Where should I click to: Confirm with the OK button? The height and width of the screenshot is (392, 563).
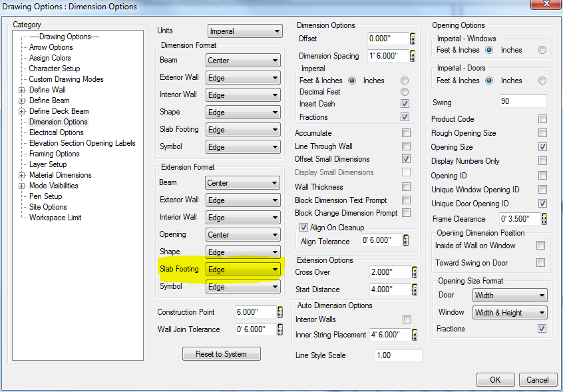click(x=496, y=380)
